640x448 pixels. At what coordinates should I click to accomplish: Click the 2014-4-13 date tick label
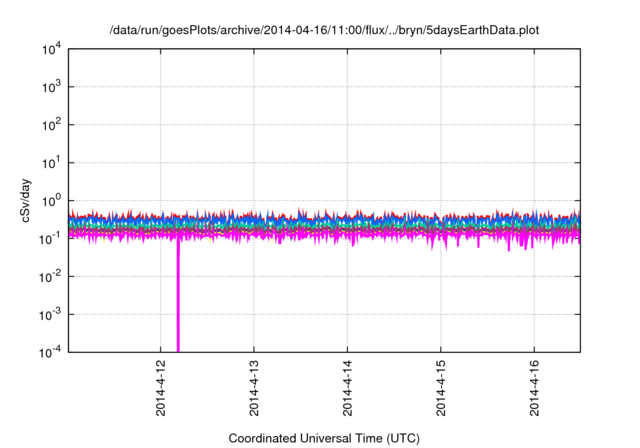254,388
